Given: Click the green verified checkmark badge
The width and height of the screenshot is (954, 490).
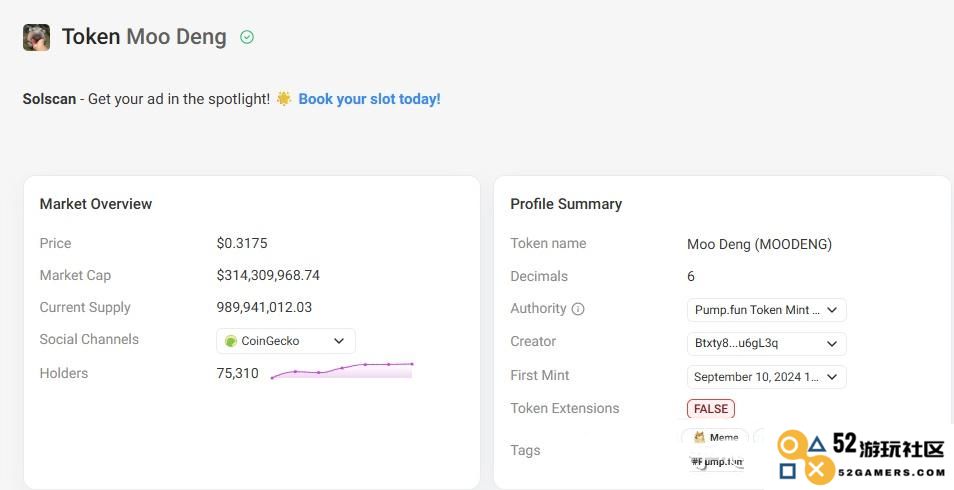Looking at the screenshot, I should [x=247, y=37].
